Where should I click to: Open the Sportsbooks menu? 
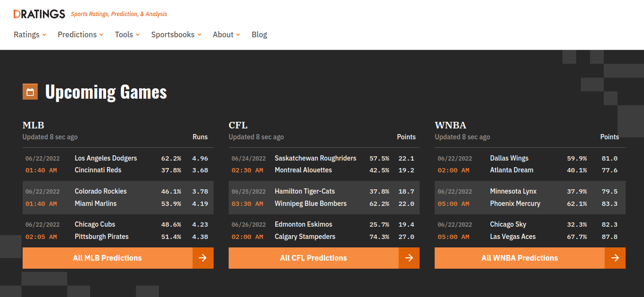176,34
